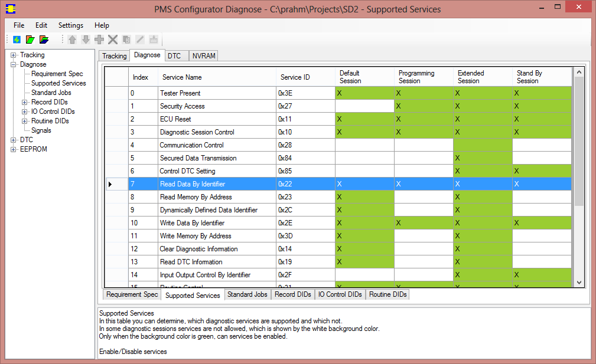This screenshot has height=364, width=596.
Task: Select the move up arrow toolbar icon
Action: (71, 40)
